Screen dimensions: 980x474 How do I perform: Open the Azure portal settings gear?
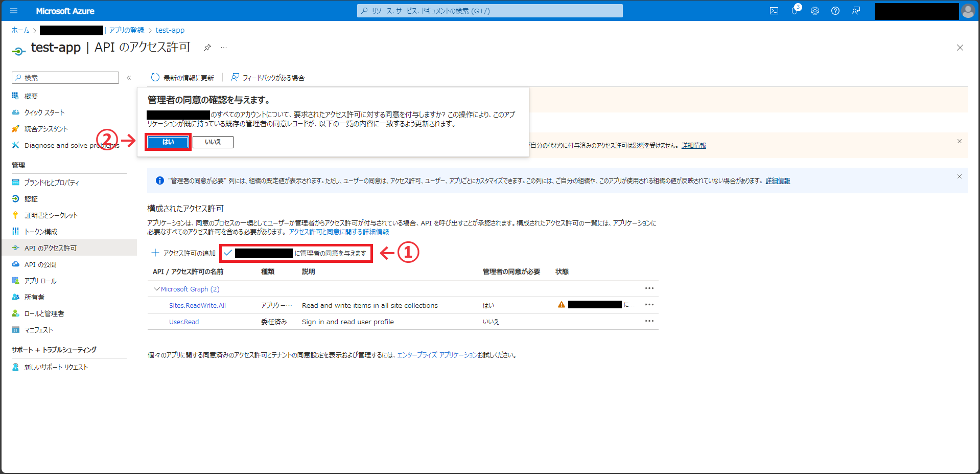click(x=815, y=11)
